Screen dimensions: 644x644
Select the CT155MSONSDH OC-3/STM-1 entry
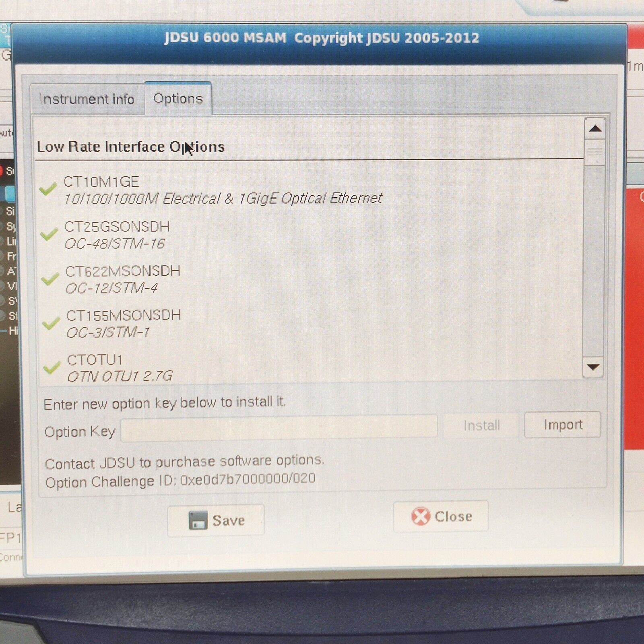(123, 324)
